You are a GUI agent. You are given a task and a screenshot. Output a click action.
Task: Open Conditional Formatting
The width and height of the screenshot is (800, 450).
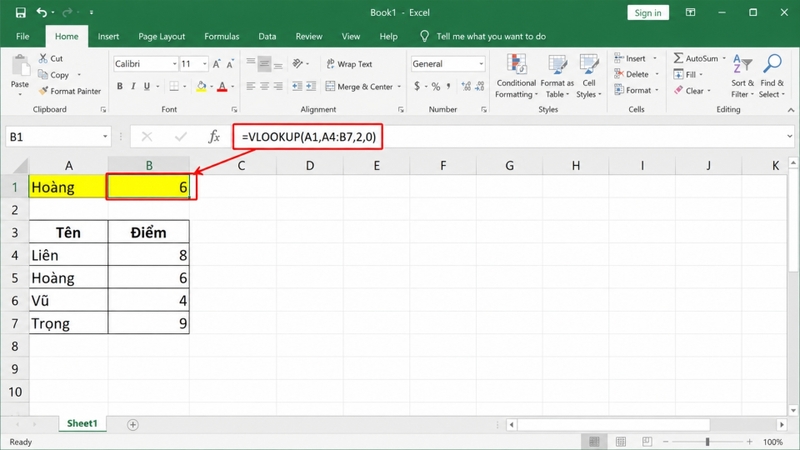pyautogui.click(x=516, y=76)
